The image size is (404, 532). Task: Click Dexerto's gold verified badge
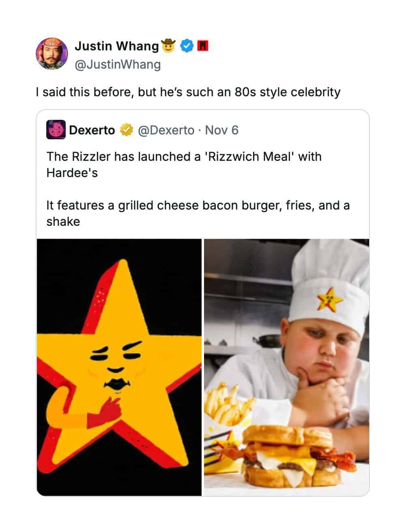[126, 130]
